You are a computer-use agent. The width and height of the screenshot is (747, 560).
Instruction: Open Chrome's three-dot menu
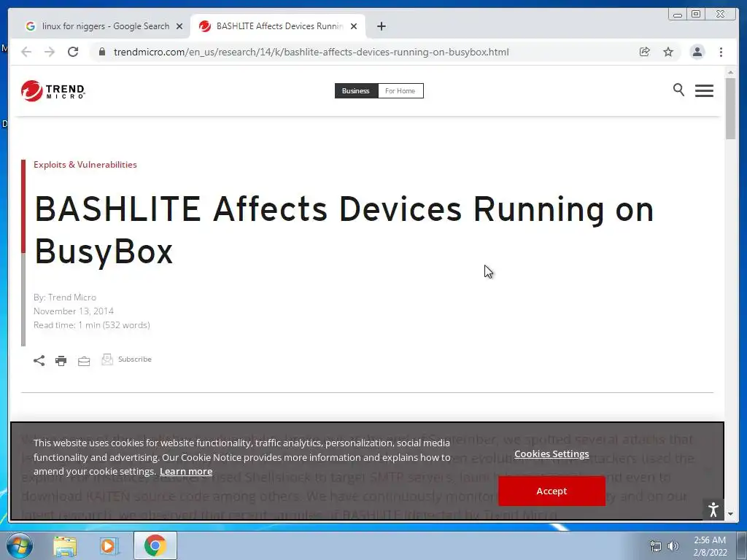click(x=721, y=52)
